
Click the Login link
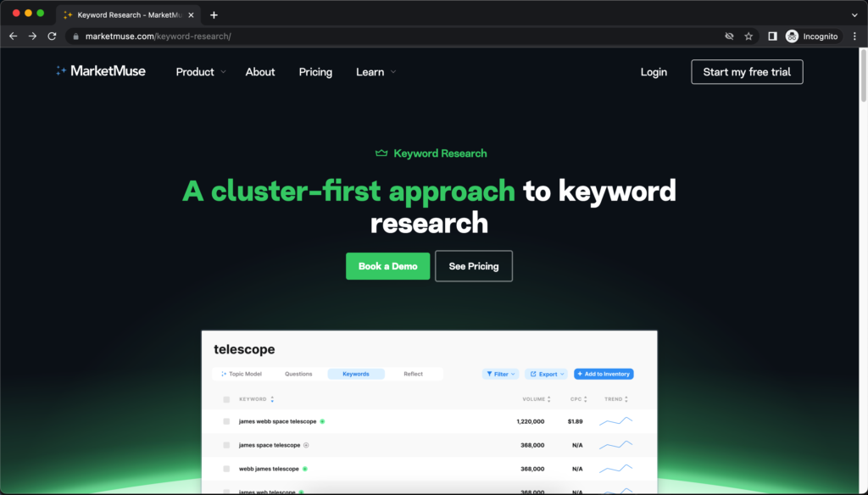click(x=654, y=72)
